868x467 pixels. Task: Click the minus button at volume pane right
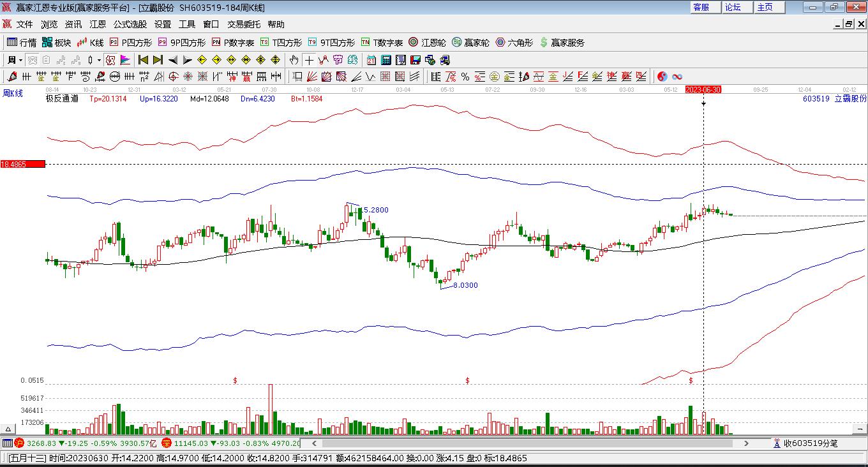coord(858,429)
